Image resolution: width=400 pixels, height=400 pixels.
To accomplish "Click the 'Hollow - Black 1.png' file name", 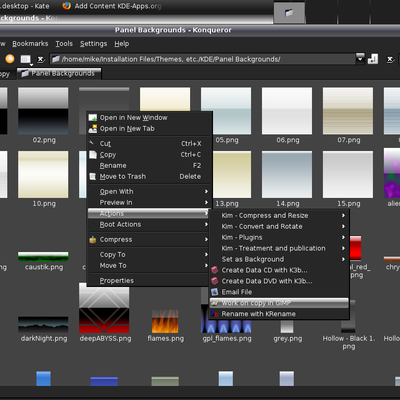I will [349, 342].
